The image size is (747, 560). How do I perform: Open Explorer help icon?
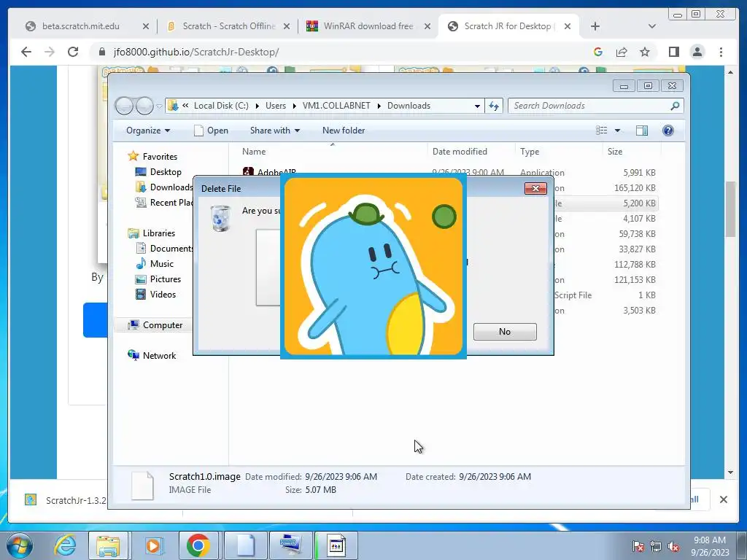point(668,131)
